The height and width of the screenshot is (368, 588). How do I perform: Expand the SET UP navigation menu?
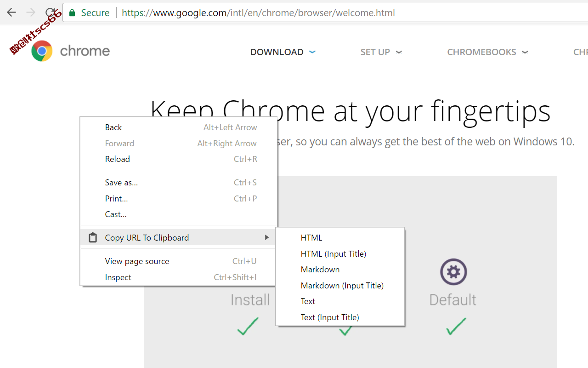point(381,52)
